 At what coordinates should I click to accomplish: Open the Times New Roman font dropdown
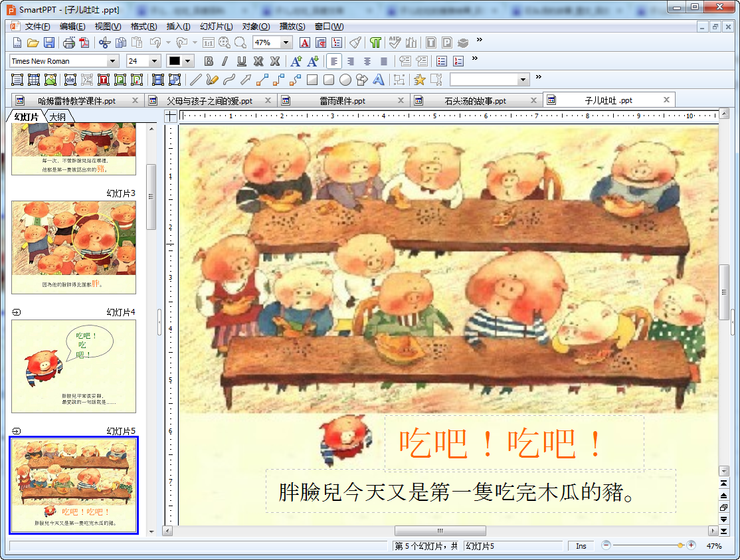112,61
